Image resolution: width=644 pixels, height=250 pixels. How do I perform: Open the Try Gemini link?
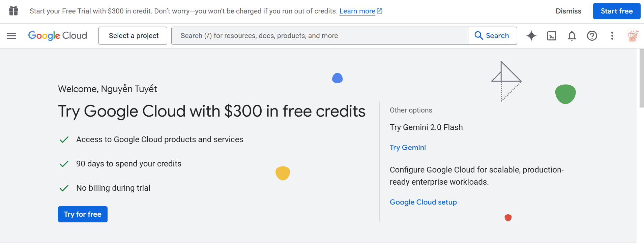pos(408,148)
